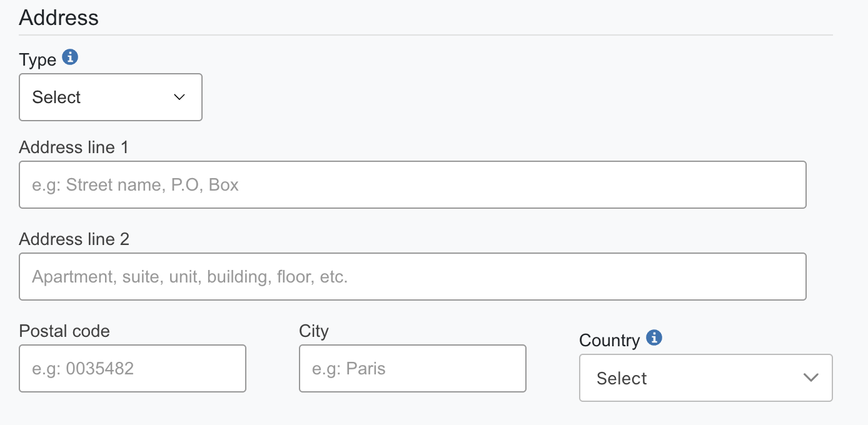Focus the Address line 1 field
868x425 pixels.
pos(413,185)
